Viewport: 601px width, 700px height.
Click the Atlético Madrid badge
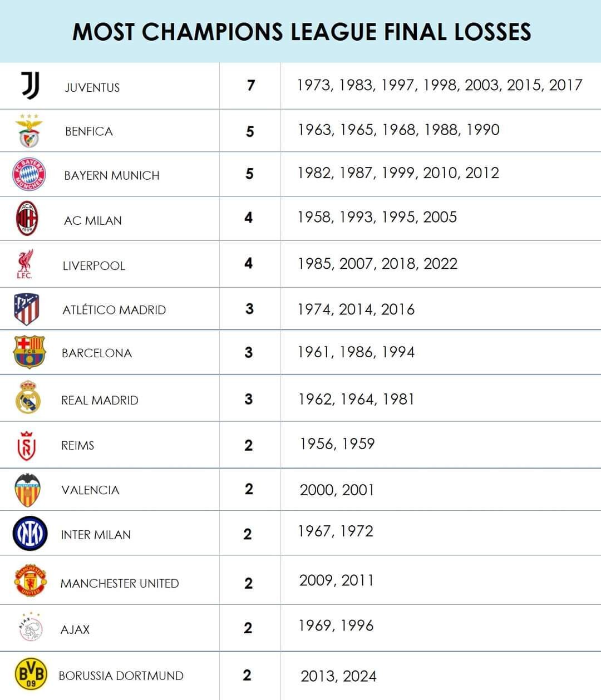click(27, 309)
